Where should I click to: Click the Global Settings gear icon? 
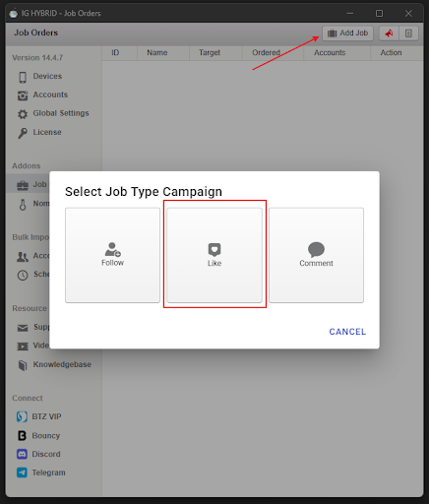(x=23, y=114)
